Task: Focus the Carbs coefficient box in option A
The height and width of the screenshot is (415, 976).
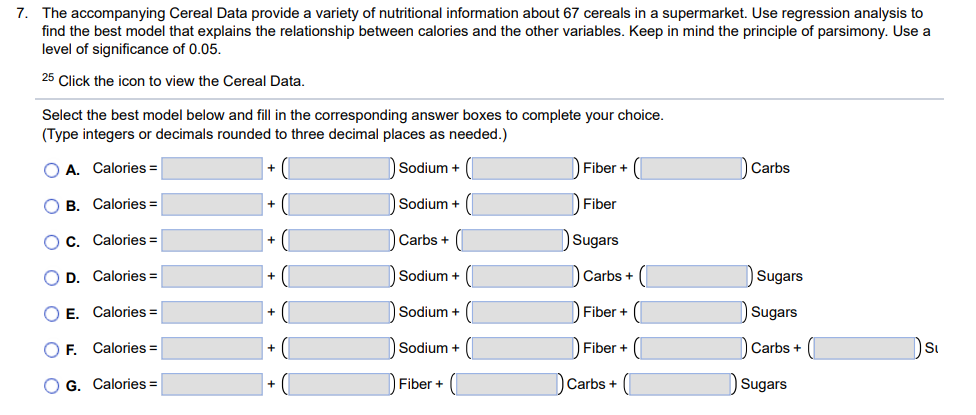Action: pyautogui.click(x=692, y=169)
